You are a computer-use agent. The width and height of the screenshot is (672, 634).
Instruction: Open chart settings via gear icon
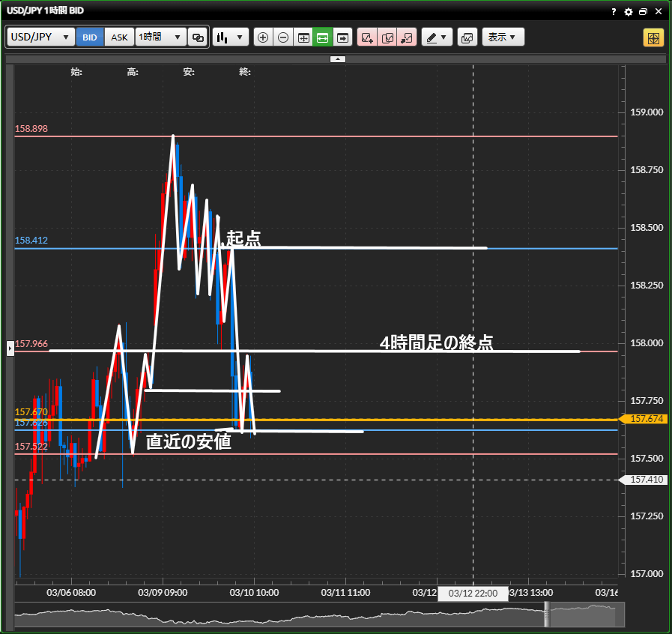point(629,12)
